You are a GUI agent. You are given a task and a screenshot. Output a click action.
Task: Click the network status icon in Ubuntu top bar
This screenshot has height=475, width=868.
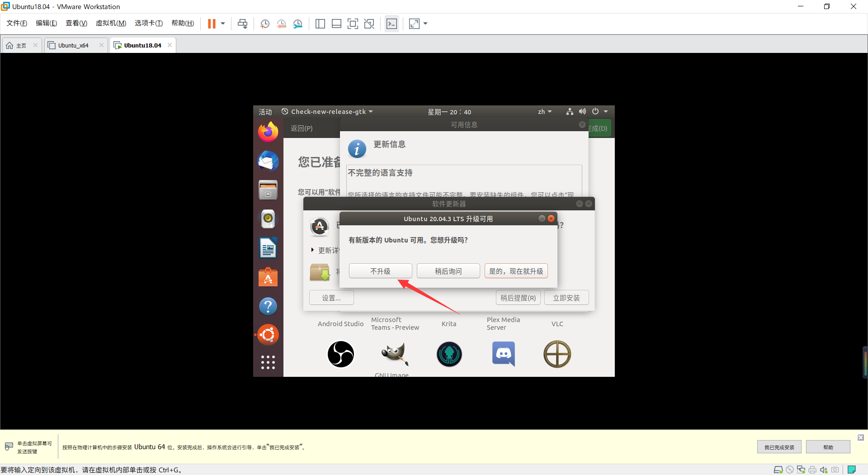570,111
